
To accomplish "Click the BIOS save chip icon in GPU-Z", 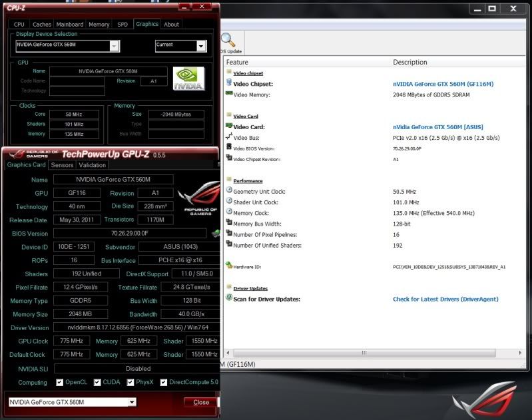I will [216, 234].
